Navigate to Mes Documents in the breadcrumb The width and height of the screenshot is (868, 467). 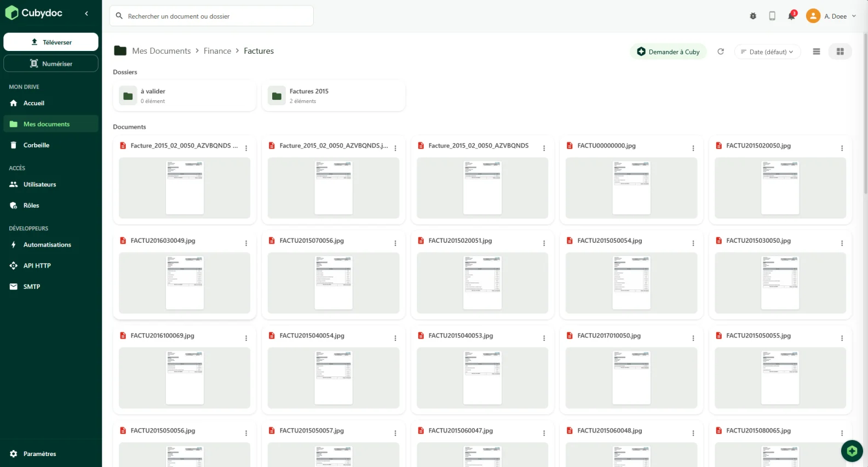pos(162,51)
